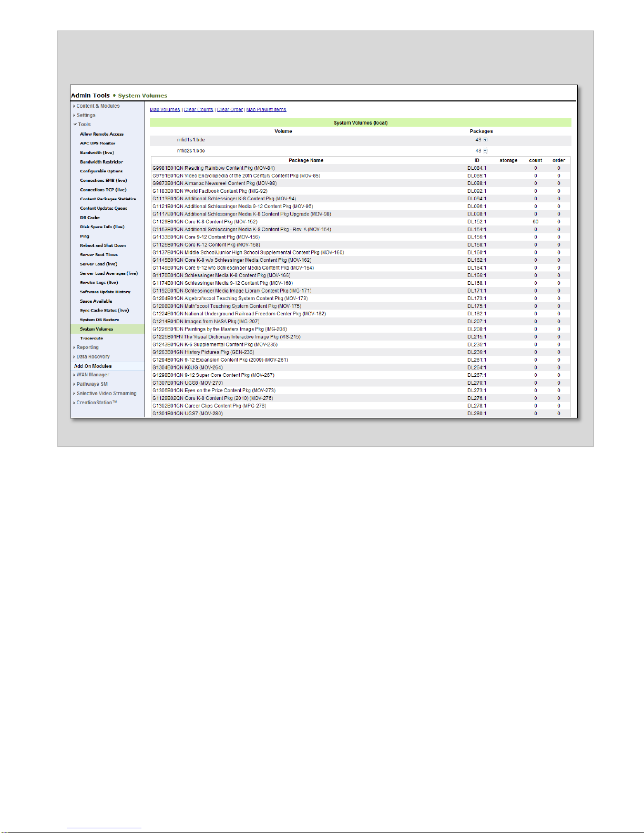
Task: Open the Space Available tool
Action: [96, 301]
